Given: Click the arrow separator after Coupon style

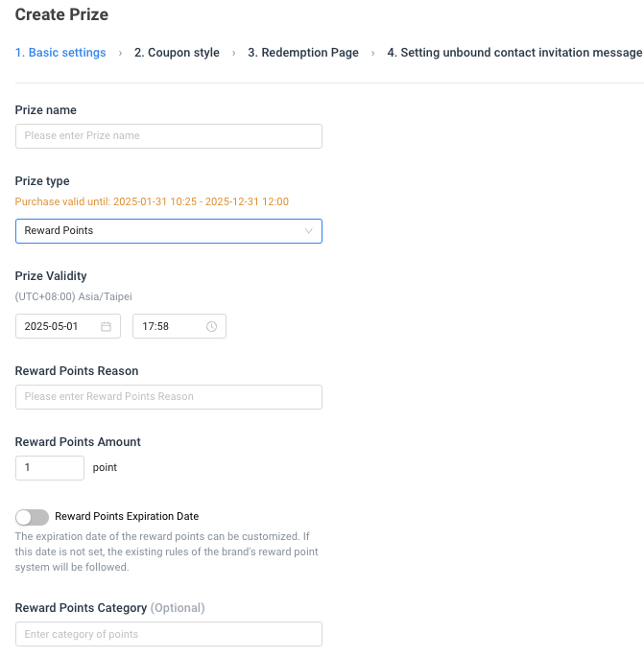Looking at the screenshot, I should (233, 53).
